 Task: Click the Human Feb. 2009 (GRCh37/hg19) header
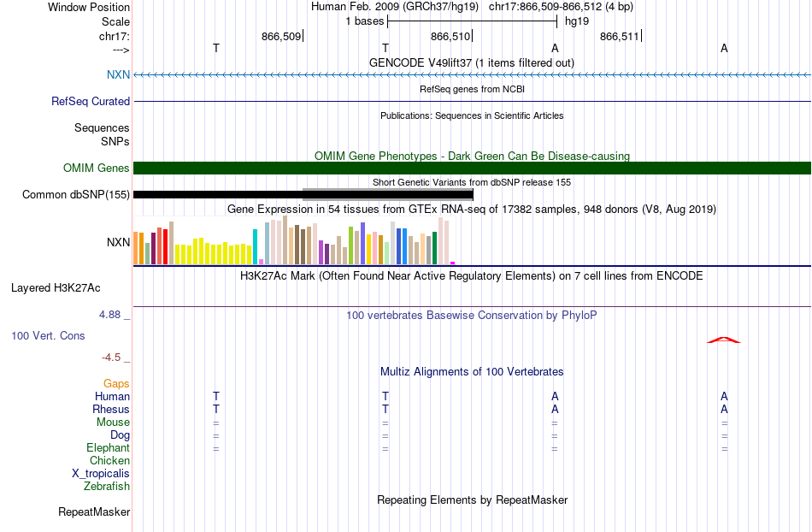(395, 7)
